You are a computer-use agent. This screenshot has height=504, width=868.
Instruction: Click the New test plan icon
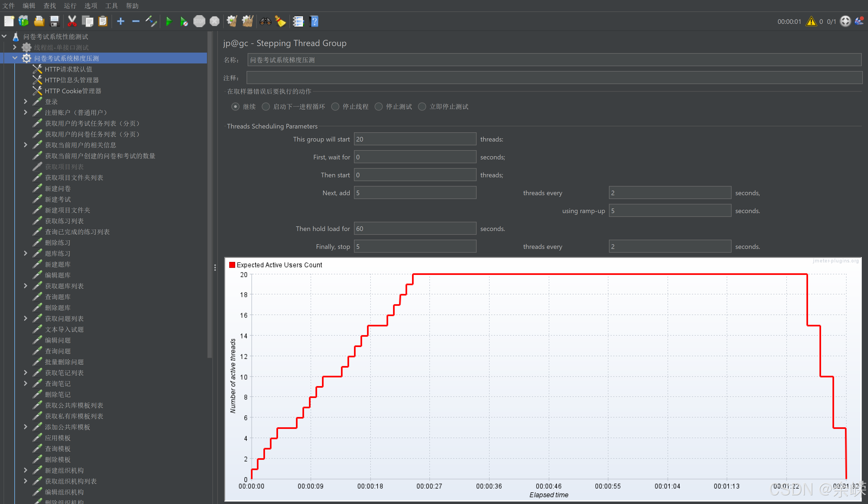point(9,21)
